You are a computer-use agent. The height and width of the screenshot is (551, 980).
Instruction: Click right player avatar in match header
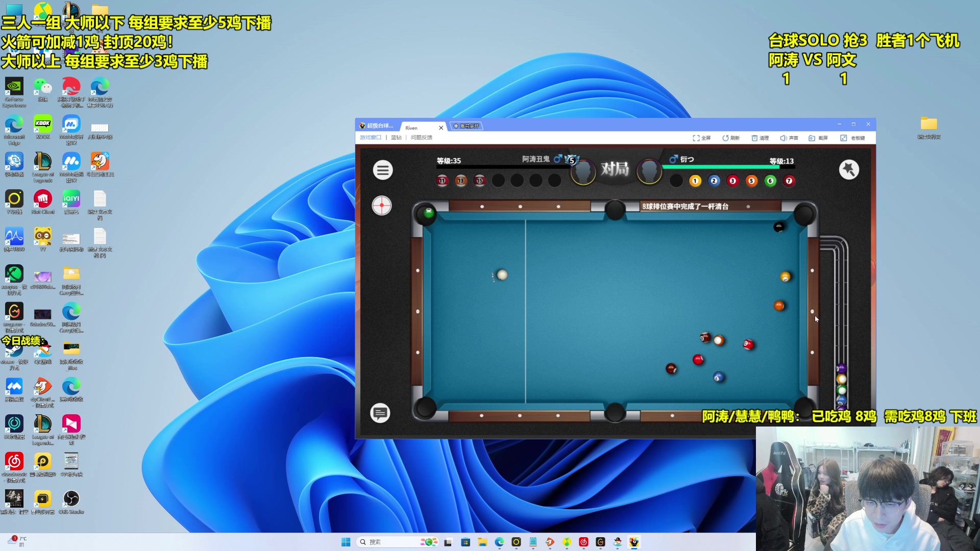point(649,171)
